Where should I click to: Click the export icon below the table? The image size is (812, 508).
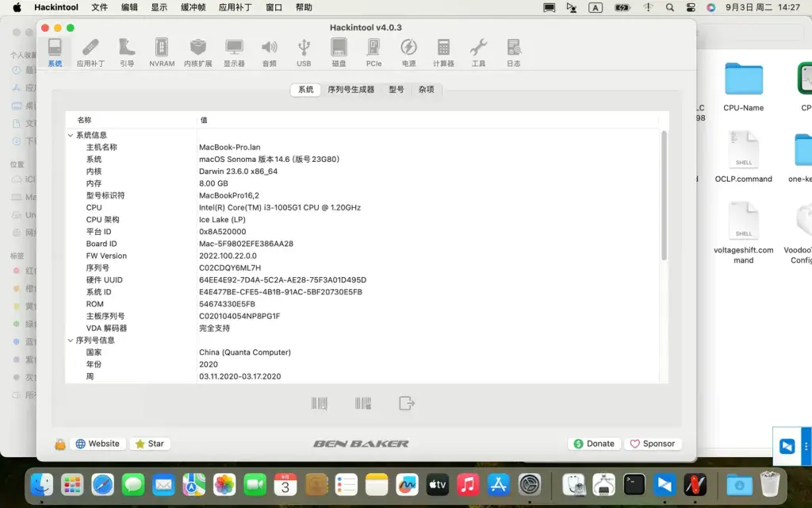pos(407,403)
